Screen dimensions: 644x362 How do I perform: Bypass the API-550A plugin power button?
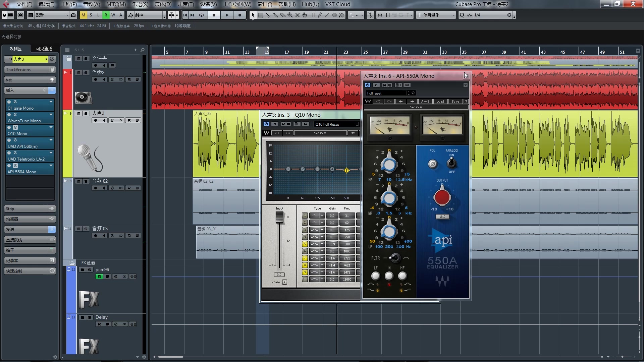368,85
